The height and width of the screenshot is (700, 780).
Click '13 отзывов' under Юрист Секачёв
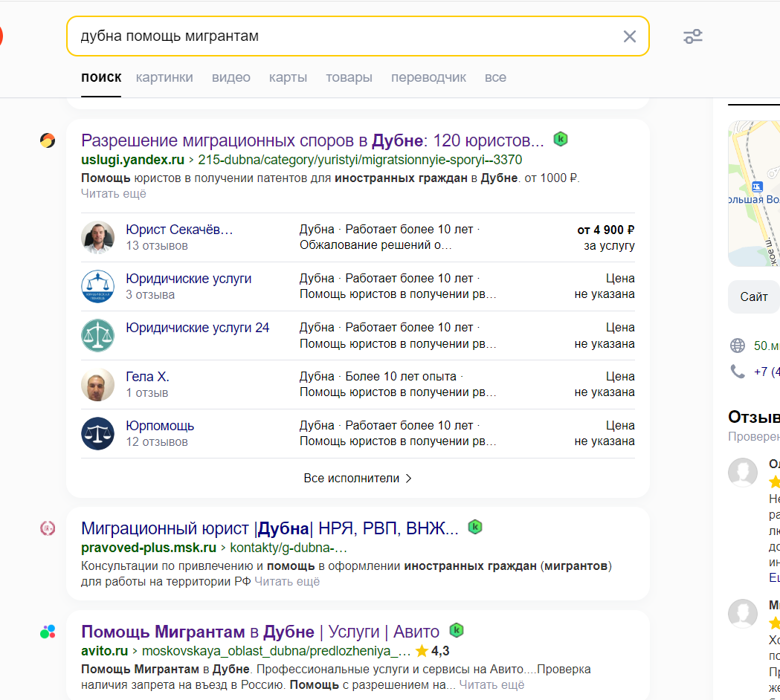(x=157, y=246)
